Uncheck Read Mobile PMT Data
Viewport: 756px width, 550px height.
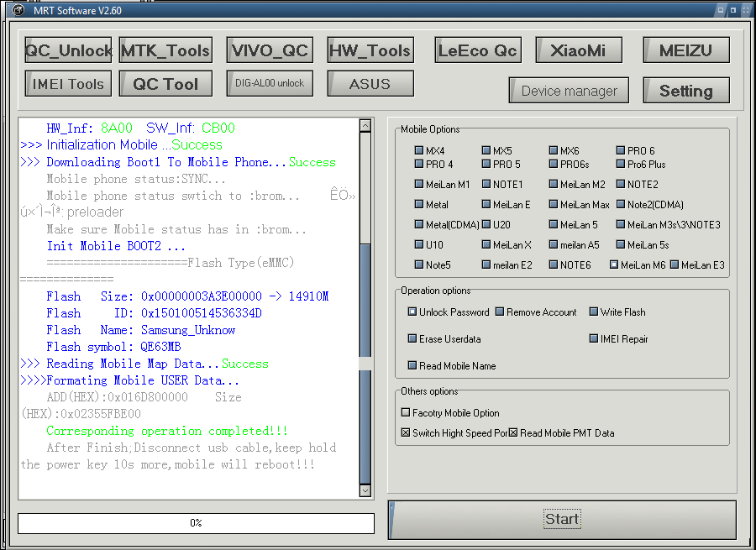point(513,433)
